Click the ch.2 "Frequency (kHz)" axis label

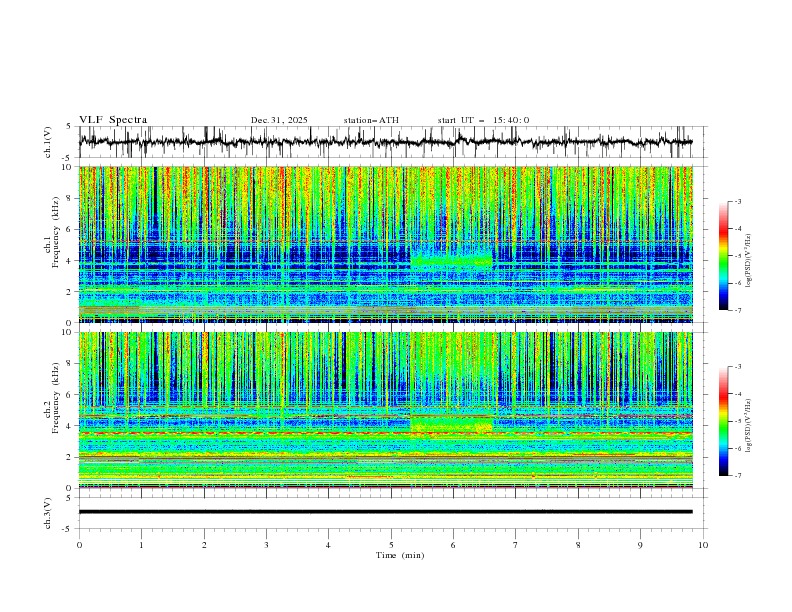point(56,397)
